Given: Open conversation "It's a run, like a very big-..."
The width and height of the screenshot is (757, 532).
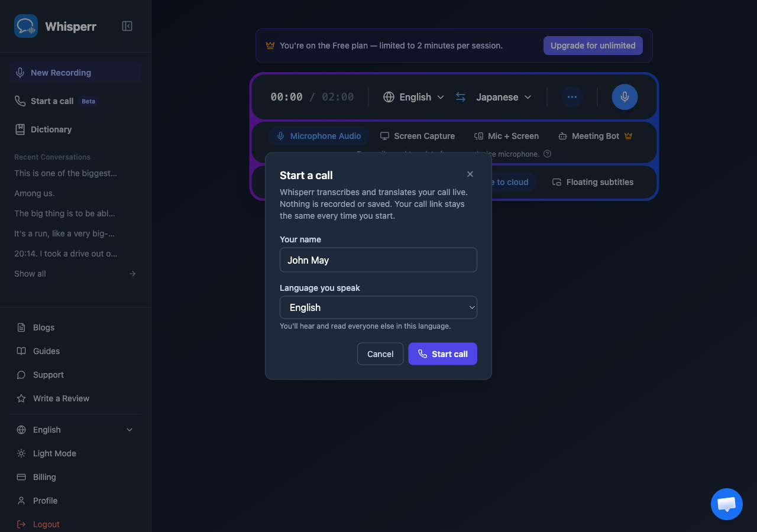Looking at the screenshot, I should pos(64,233).
